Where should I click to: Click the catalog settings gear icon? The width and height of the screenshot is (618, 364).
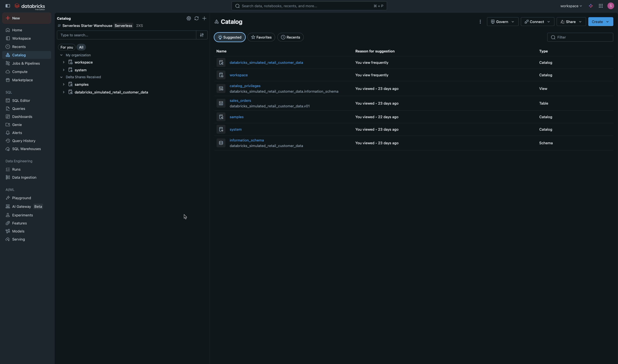[189, 18]
